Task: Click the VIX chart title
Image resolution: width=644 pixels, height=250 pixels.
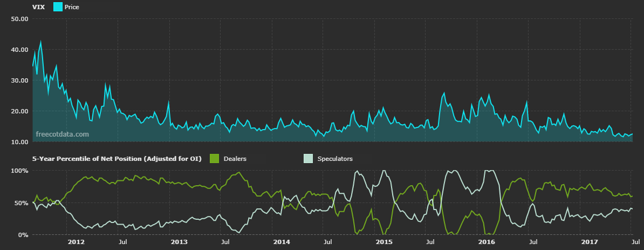Action: [39, 7]
